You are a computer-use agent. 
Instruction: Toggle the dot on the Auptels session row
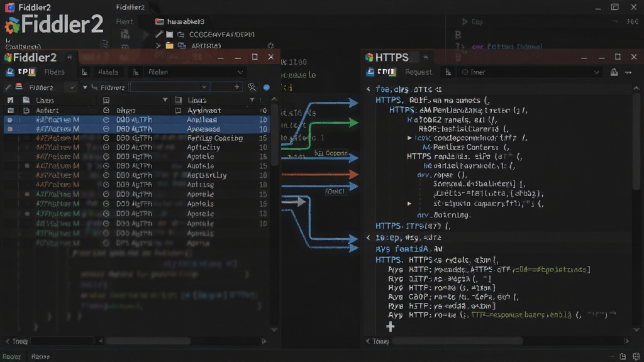pos(26,166)
